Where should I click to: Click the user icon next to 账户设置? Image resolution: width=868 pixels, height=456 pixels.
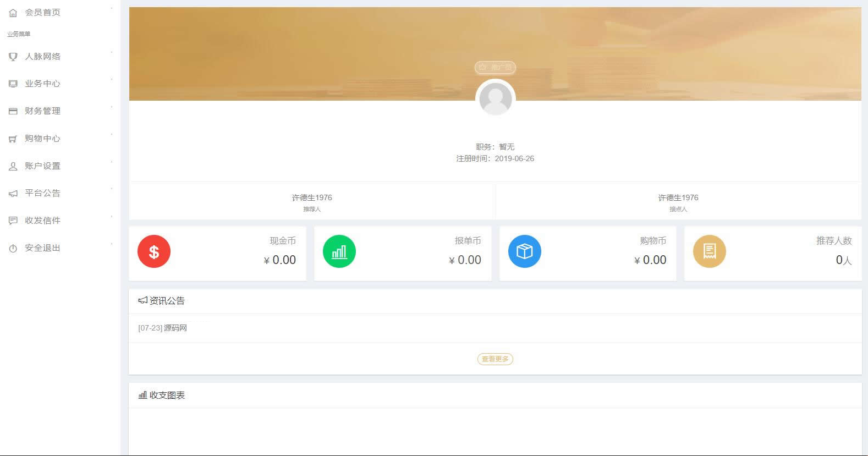(13, 166)
